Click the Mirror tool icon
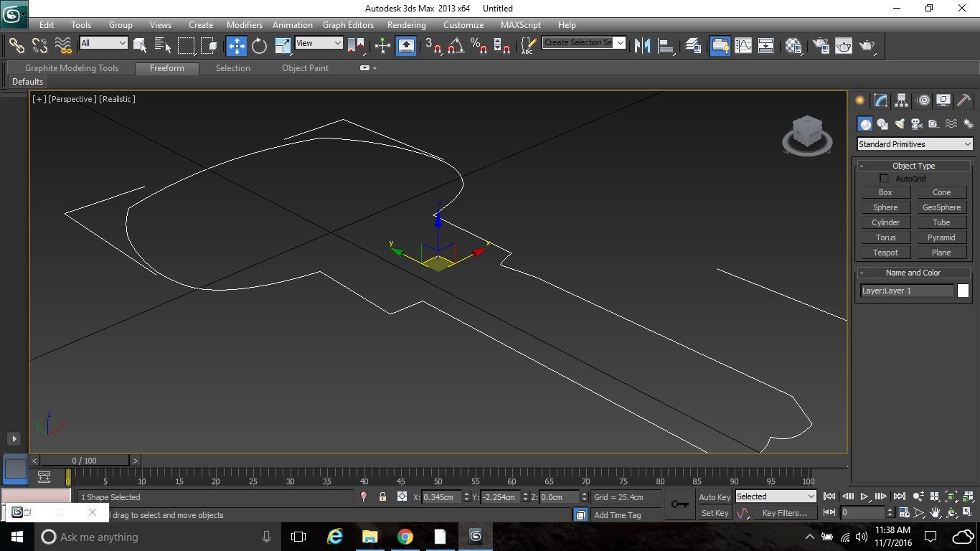980x551 pixels. coord(643,46)
